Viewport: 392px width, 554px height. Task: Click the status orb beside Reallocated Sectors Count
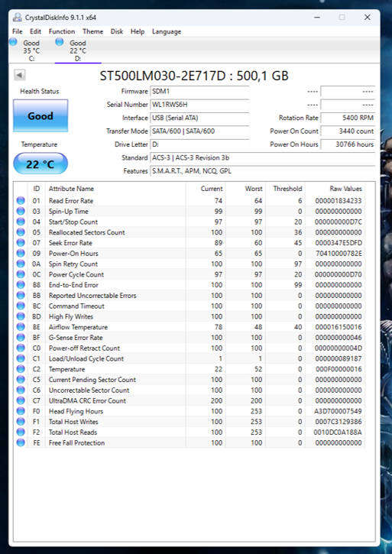pyautogui.click(x=21, y=232)
